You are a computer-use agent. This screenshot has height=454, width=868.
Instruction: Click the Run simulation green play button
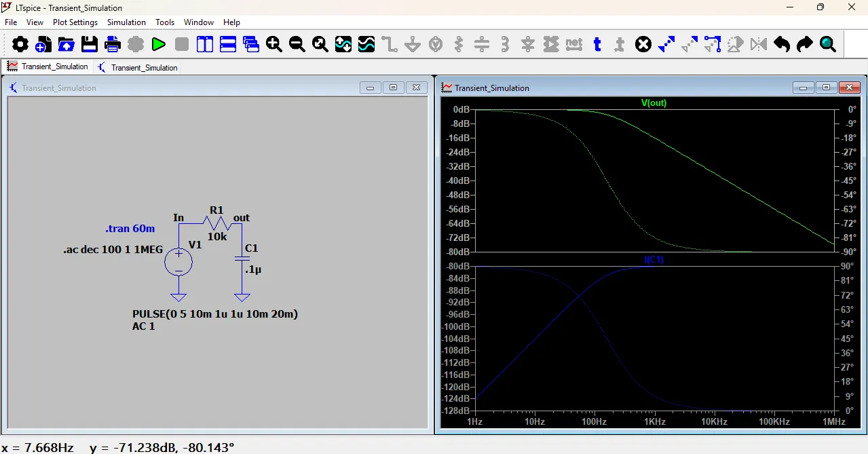[x=159, y=45]
